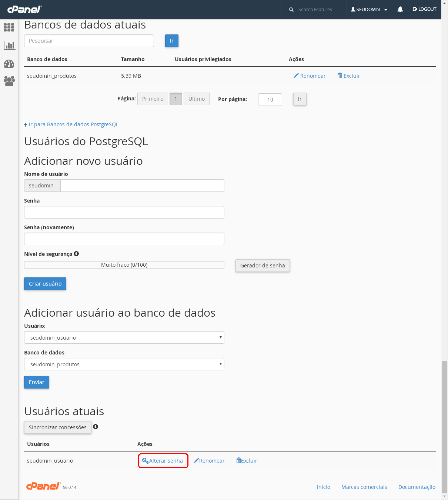This screenshot has width=448, height=500.
Task: Expand the SEUDOMIN account dropdown
Action: coord(369,10)
